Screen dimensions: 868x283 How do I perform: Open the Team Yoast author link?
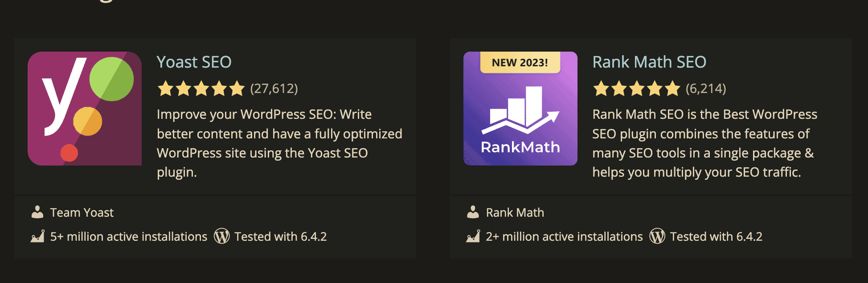tap(82, 213)
